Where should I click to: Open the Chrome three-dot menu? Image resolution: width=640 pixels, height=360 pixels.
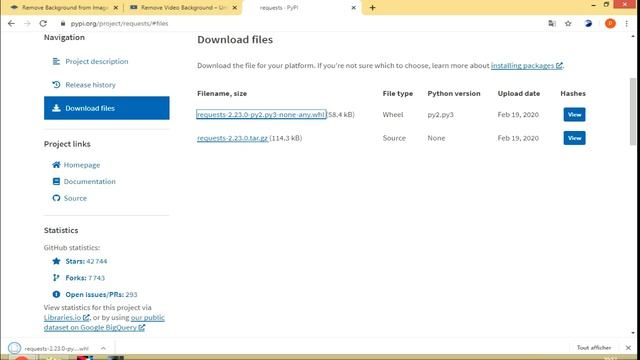(627, 23)
